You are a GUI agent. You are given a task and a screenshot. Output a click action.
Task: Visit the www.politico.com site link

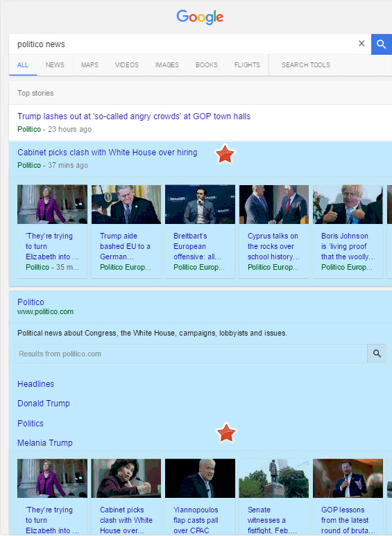click(46, 312)
